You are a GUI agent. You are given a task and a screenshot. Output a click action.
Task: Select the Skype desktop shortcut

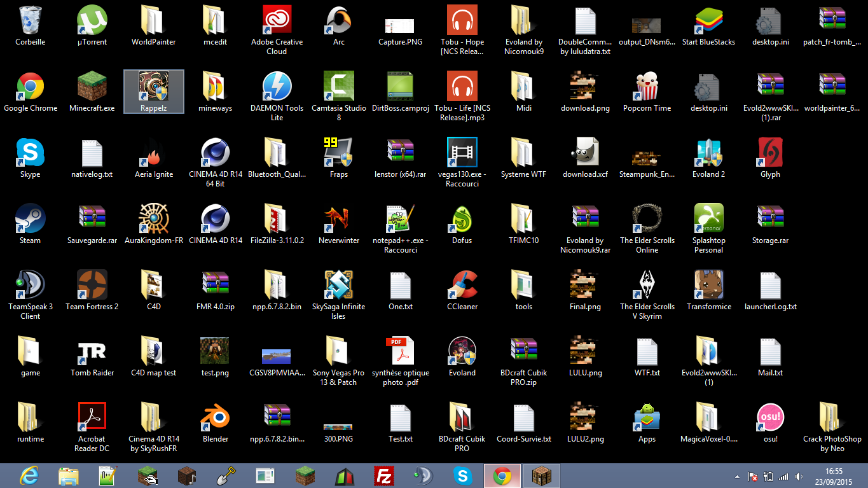coord(30,158)
